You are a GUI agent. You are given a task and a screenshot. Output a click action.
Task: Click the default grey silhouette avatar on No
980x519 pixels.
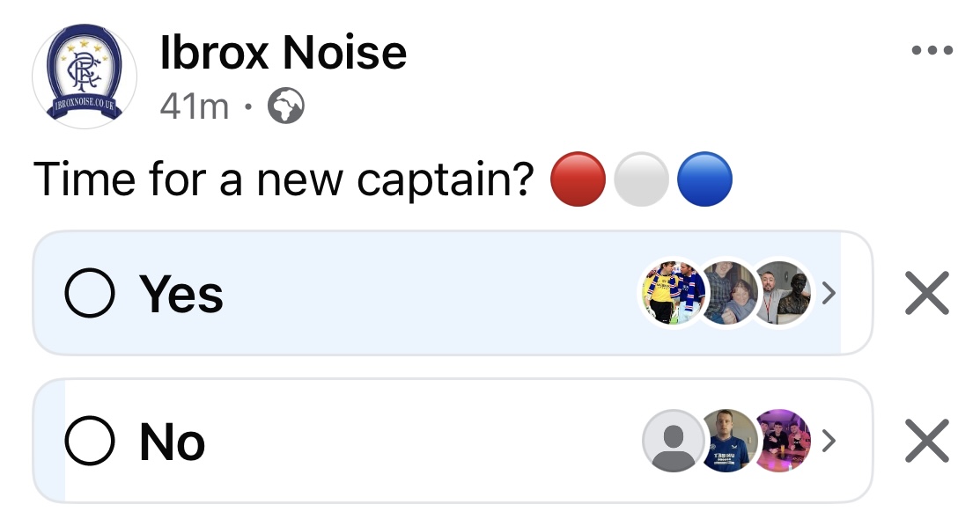pyautogui.click(x=673, y=441)
